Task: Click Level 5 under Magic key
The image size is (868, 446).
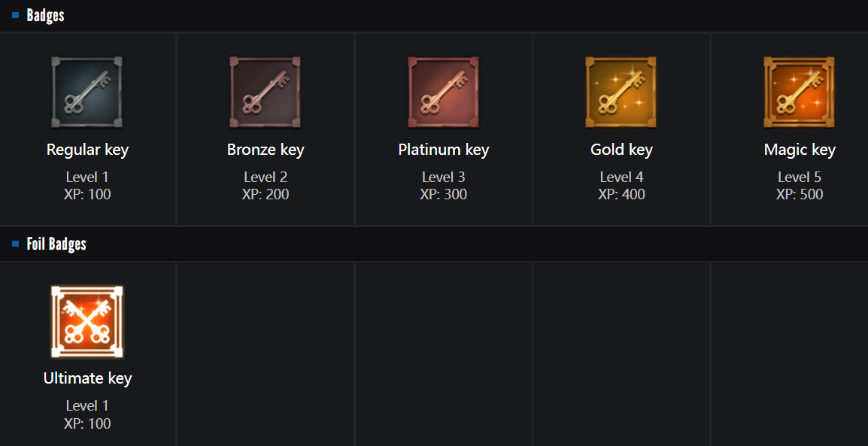Action: (800, 177)
